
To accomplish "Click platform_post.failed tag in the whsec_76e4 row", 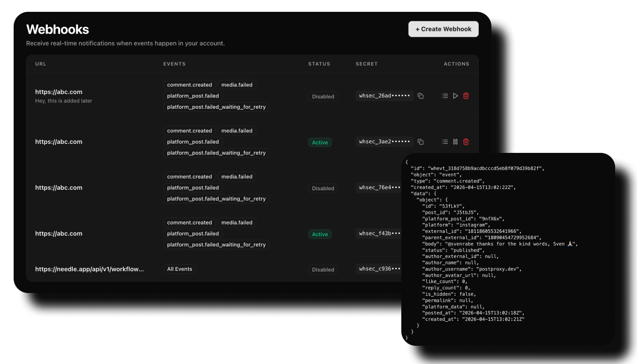I will [x=193, y=187].
